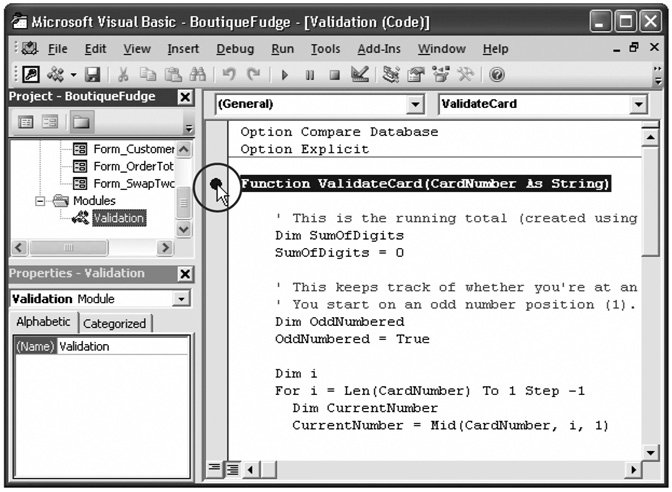672x492 pixels.
Task: Click the breakpoint dot in margin
Action: tap(216, 184)
